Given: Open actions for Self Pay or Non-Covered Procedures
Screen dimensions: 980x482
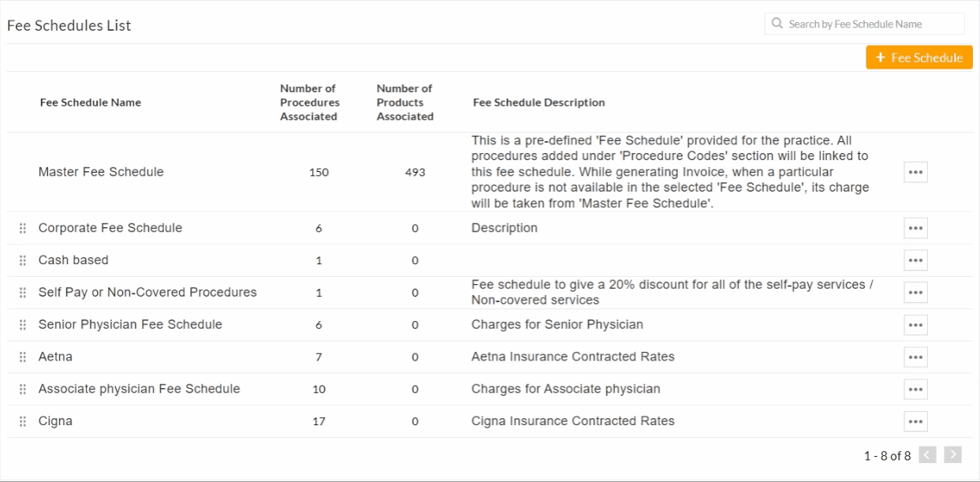Looking at the screenshot, I should [915, 292].
